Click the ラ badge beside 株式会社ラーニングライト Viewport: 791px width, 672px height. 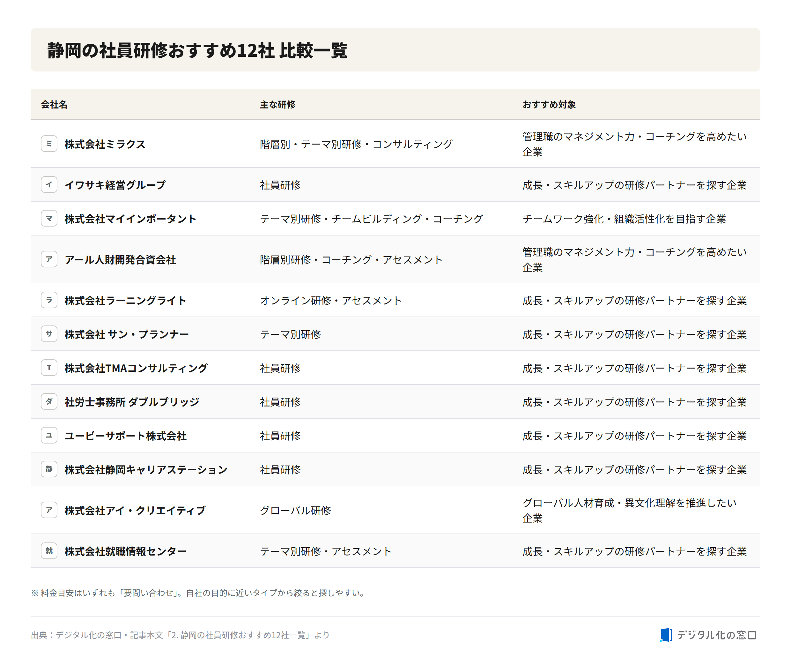[x=49, y=300]
